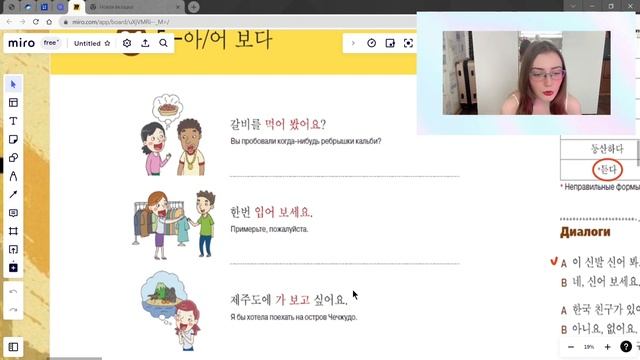Screen dimensions: 640x360
Task: Search the board with magnifier icon
Action: [163, 43]
